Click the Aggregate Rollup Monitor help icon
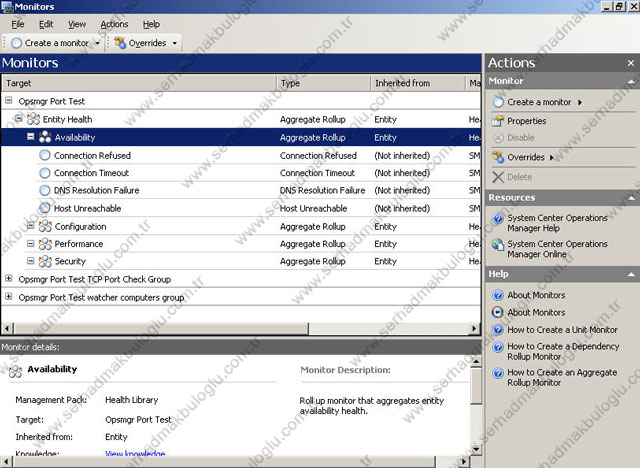 click(498, 373)
